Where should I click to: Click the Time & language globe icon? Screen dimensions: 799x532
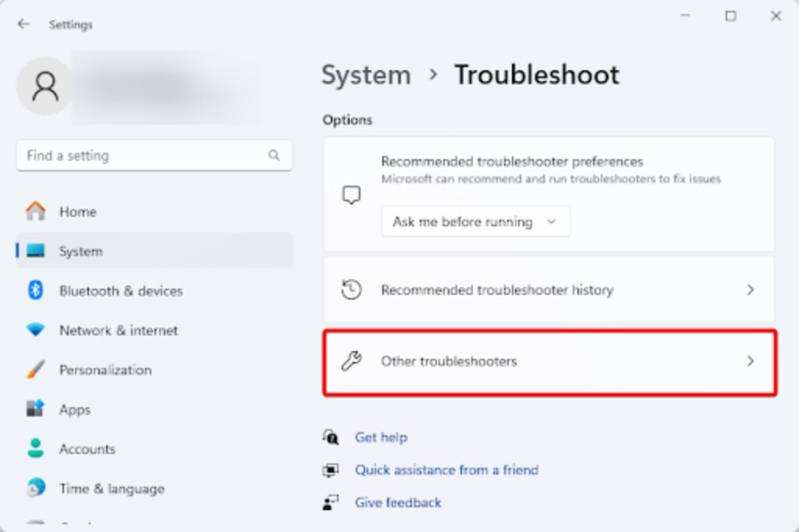point(36,489)
